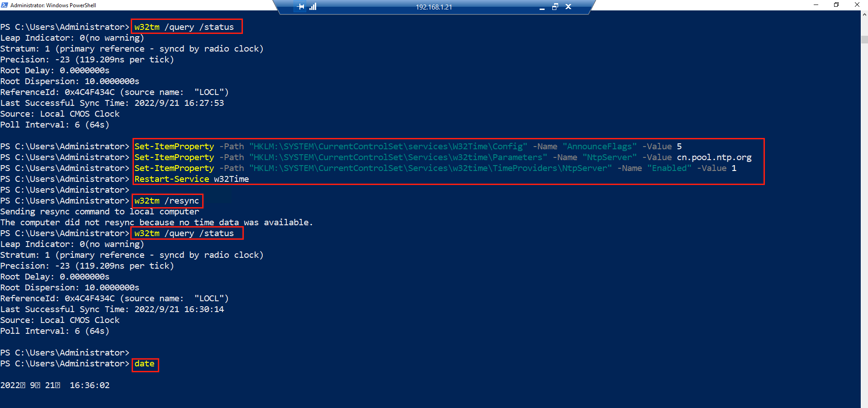This screenshot has width=868, height=408.
Task: Open the PowerShell system menu icon
Action: tap(5, 5)
